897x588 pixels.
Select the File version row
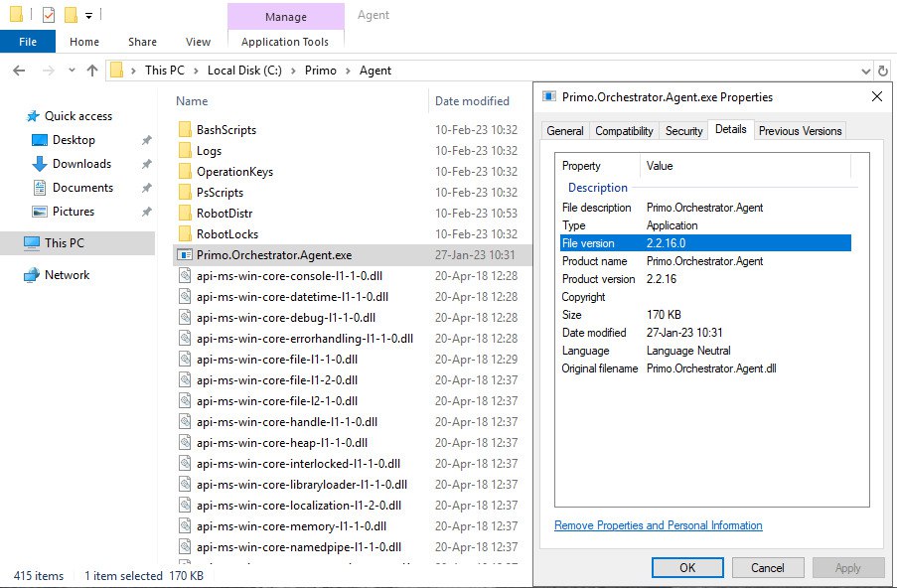click(x=705, y=243)
